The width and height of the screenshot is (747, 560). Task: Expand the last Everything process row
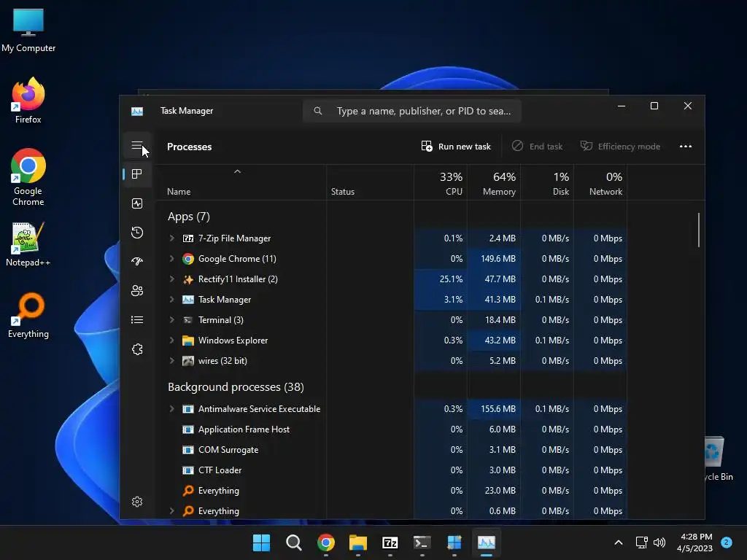(172, 511)
